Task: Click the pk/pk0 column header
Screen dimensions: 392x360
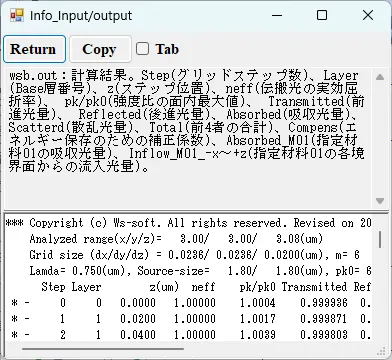Action: (257, 287)
